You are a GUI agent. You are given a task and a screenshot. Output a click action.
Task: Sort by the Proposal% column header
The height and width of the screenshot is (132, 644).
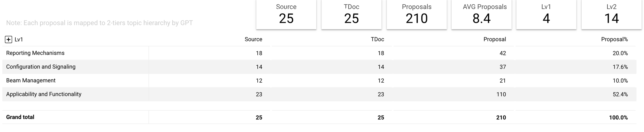(x=614, y=39)
